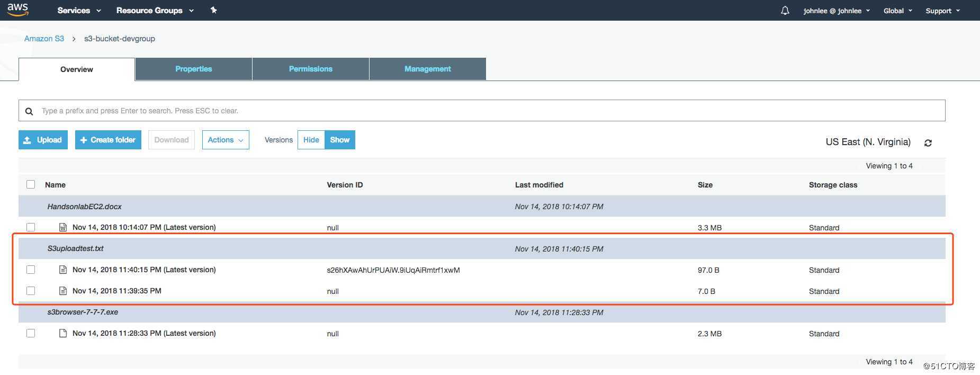Click the Download button

click(x=172, y=140)
